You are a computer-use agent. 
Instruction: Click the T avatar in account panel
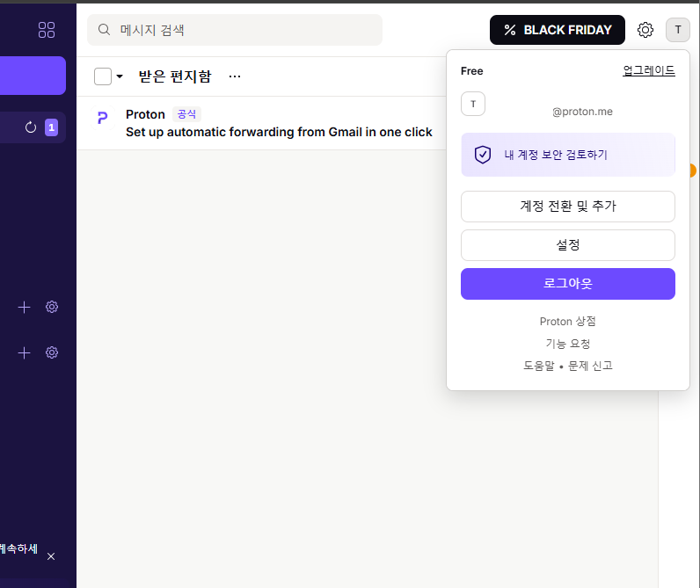pos(473,104)
